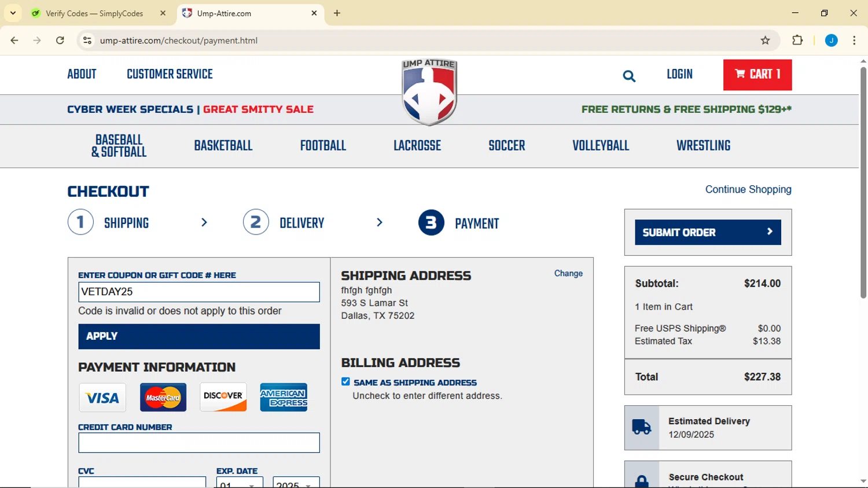
Task: Go to the Shipping step label
Action: tap(126, 223)
